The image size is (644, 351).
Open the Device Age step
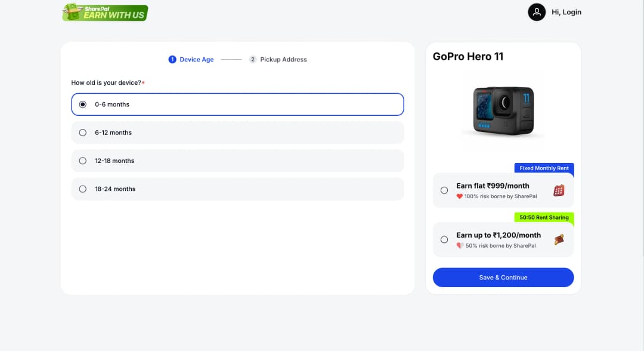pos(196,59)
